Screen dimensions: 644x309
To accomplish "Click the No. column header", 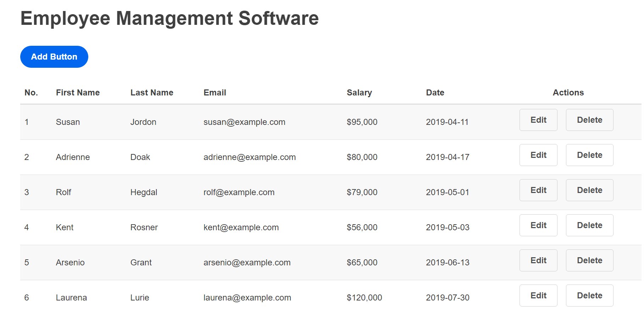I will [x=31, y=93].
